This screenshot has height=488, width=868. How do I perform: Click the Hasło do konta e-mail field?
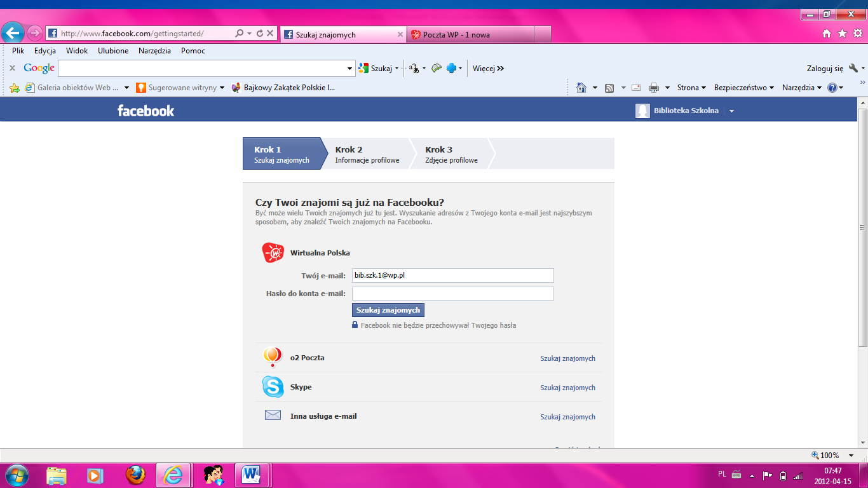(x=453, y=294)
